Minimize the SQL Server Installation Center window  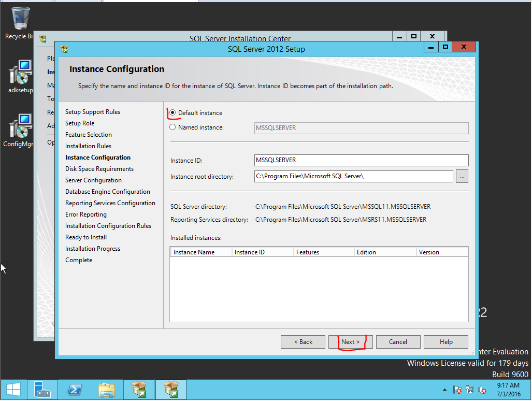(x=399, y=37)
